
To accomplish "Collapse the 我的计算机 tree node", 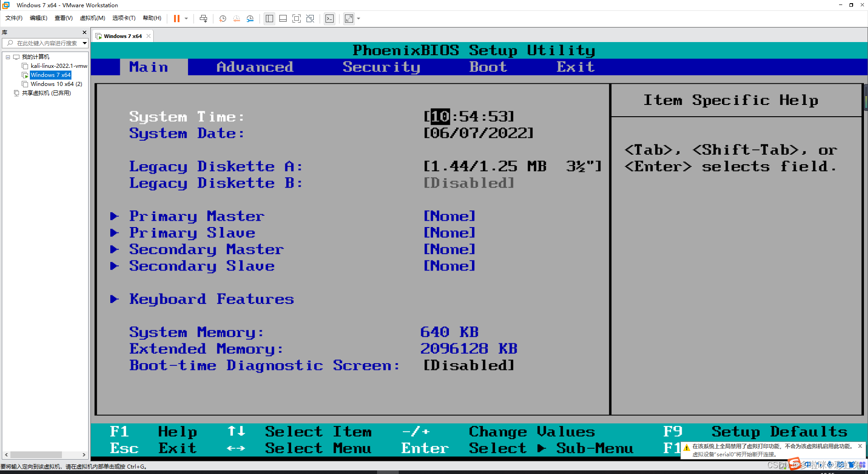I will tap(8, 57).
